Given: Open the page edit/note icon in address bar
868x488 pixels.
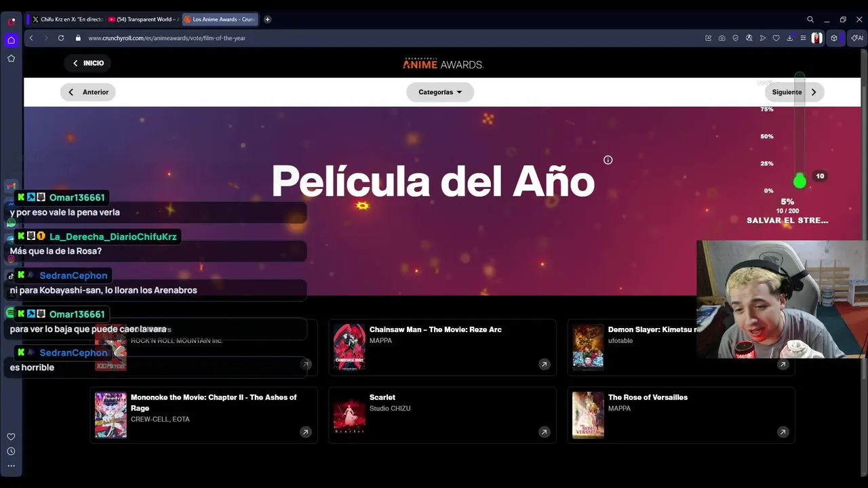Looking at the screenshot, I should point(709,38).
